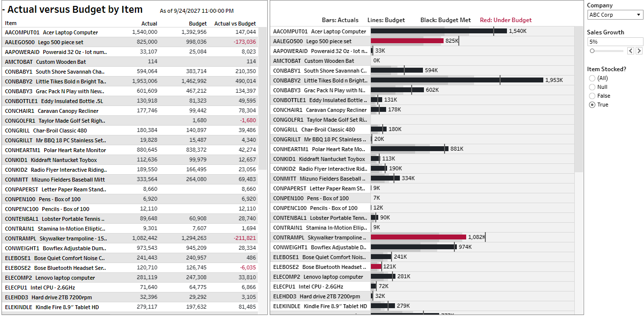Viewport: 644px width, 316px height.
Task: Select the (All) radio button under Item Stocked?
Action: click(591, 78)
